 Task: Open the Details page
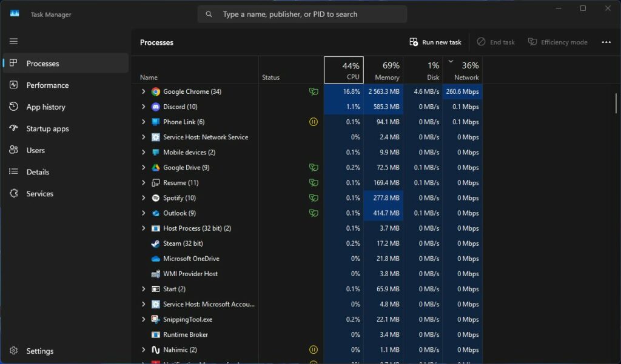(65, 172)
